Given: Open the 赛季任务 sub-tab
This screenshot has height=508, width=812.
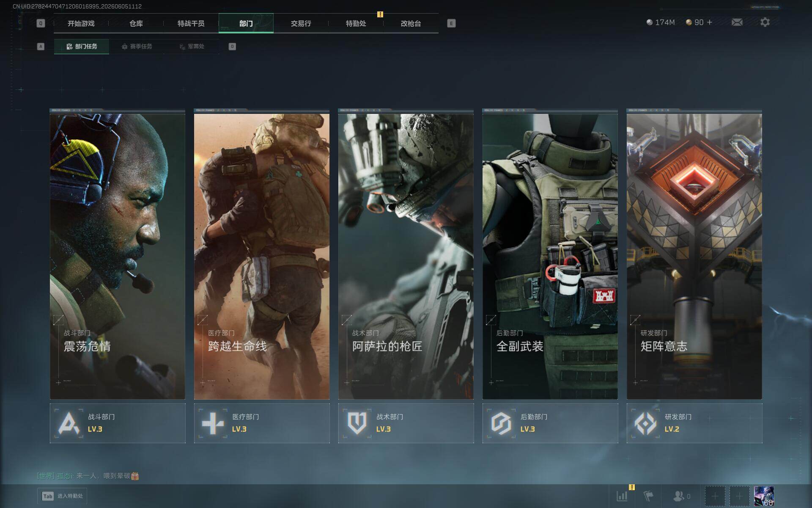Looking at the screenshot, I should [137, 47].
